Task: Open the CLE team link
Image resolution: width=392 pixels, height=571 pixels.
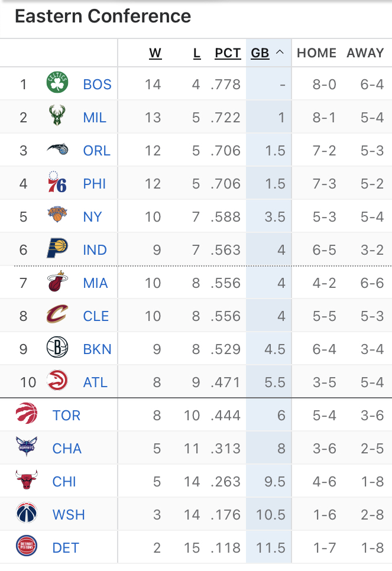Action: (96, 316)
